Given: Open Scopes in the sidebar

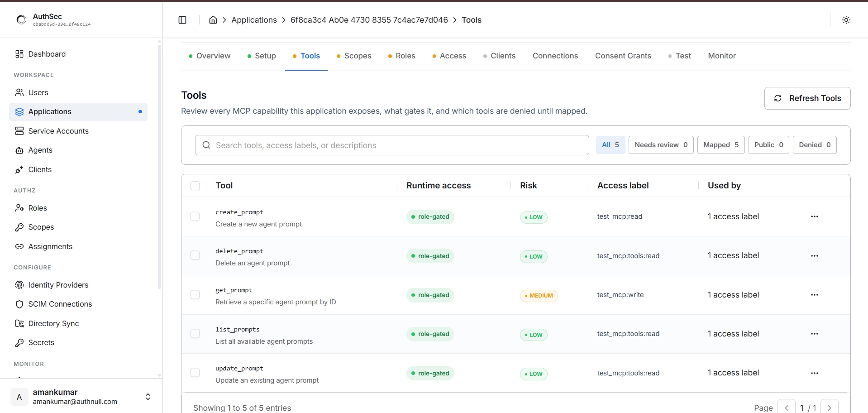Looking at the screenshot, I should (78, 227).
